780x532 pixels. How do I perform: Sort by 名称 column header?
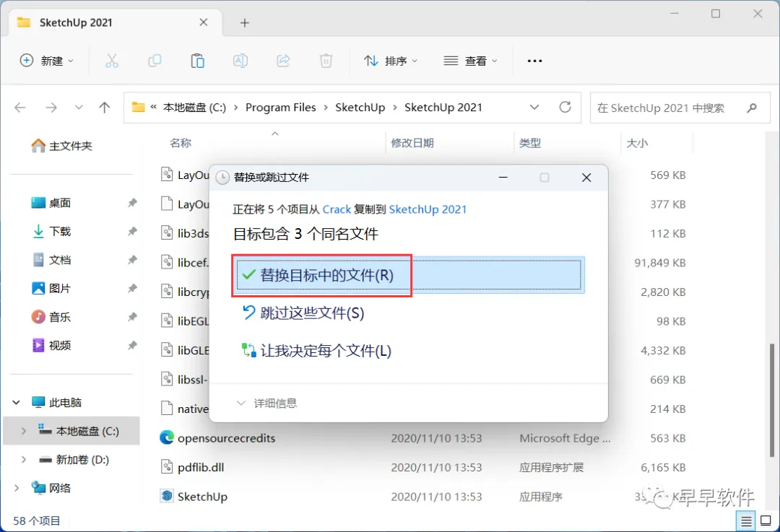[x=181, y=143]
